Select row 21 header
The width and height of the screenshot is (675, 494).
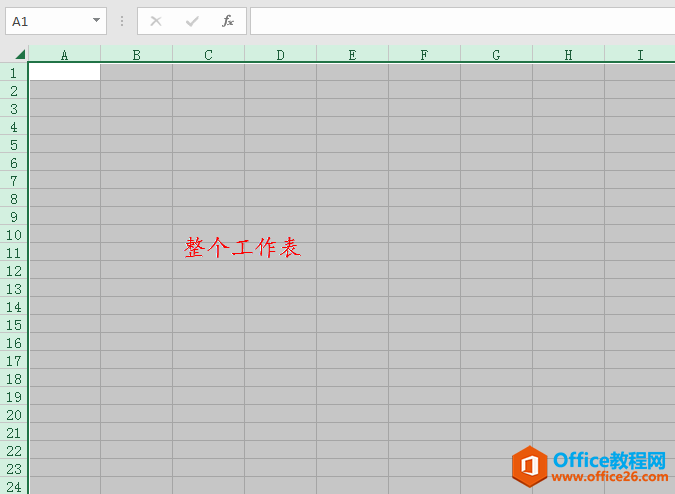[14, 433]
